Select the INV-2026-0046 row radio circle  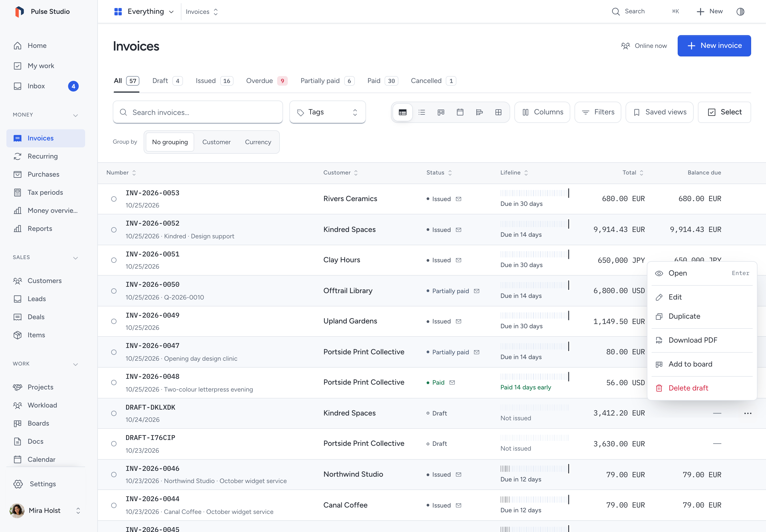pyautogui.click(x=114, y=475)
